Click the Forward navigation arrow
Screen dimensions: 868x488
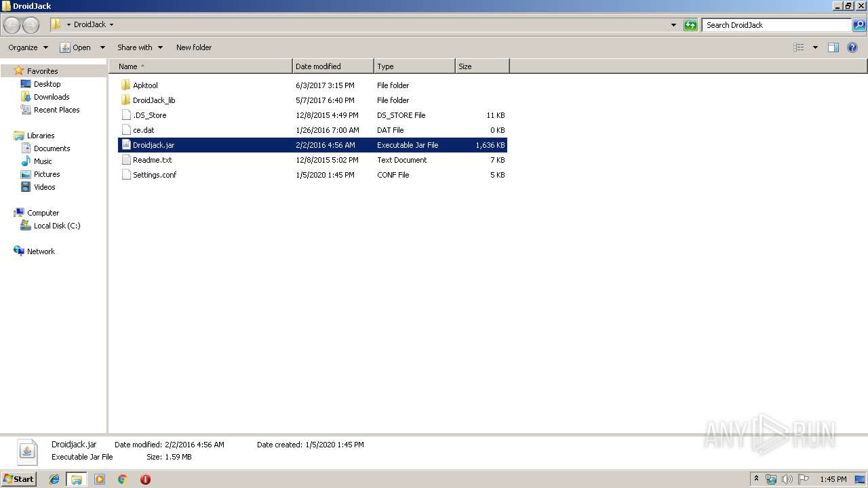[x=31, y=25]
